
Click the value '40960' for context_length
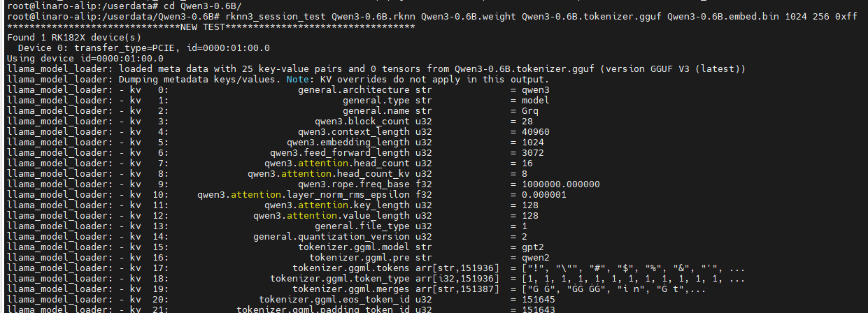click(x=536, y=131)
